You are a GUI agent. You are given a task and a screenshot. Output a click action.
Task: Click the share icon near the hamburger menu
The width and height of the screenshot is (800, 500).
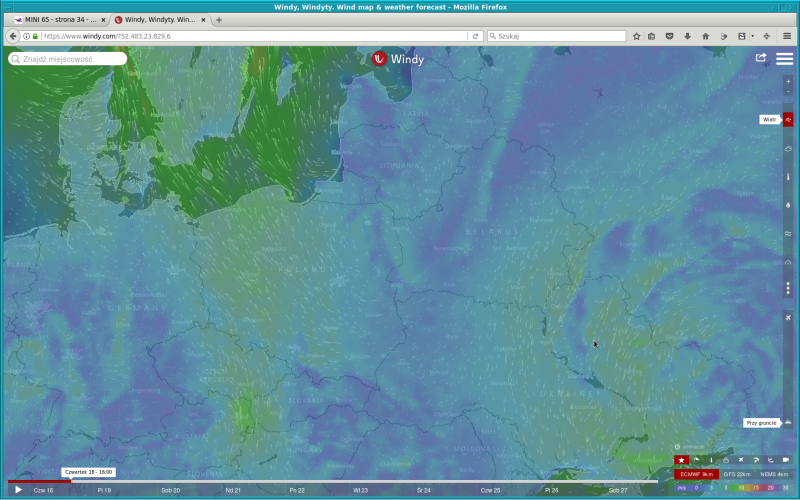pos(761,58)
